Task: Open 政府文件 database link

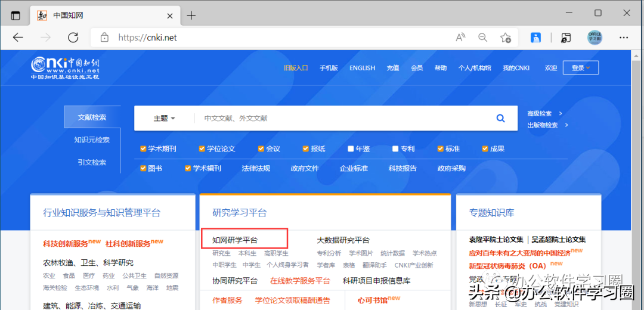Action: click(x=305, y=168)
